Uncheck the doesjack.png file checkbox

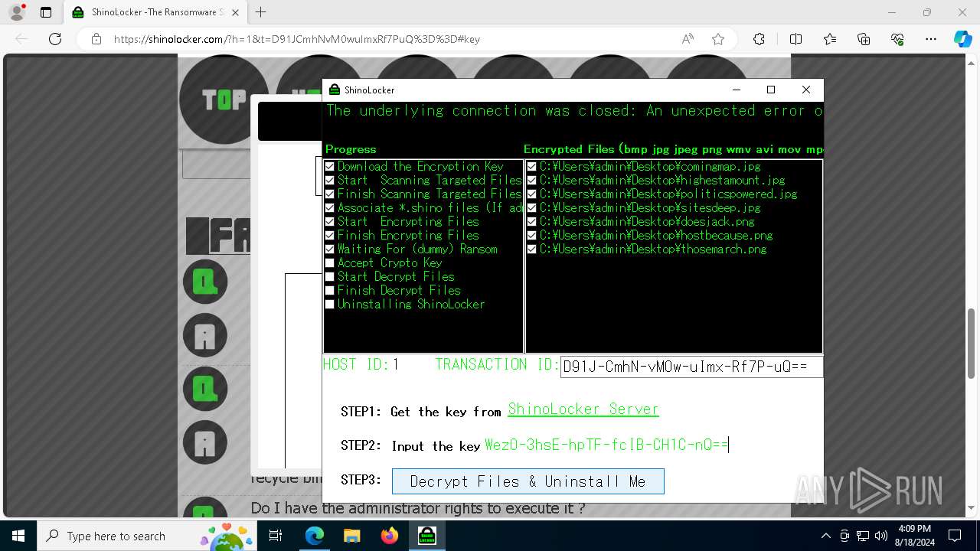531,221
